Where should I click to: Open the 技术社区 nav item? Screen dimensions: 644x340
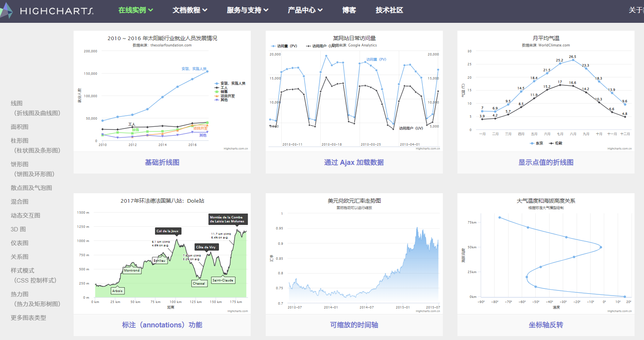click(x=389, y=10)
